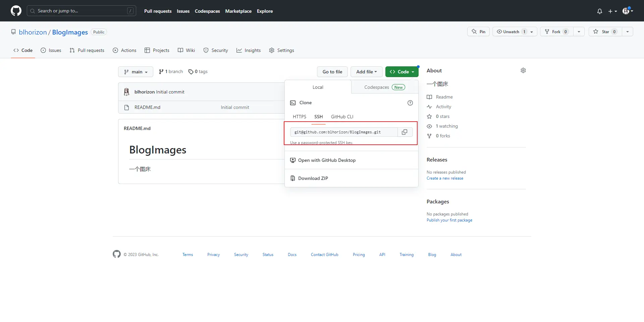Expand the main branch selector
The height and width of the screenshot is (322, 644).
coord(136,72)
